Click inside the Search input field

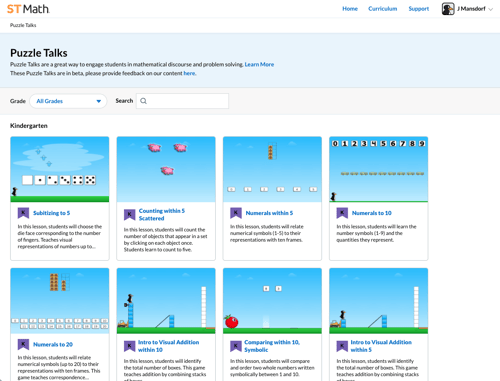click(x=182, y=101)
